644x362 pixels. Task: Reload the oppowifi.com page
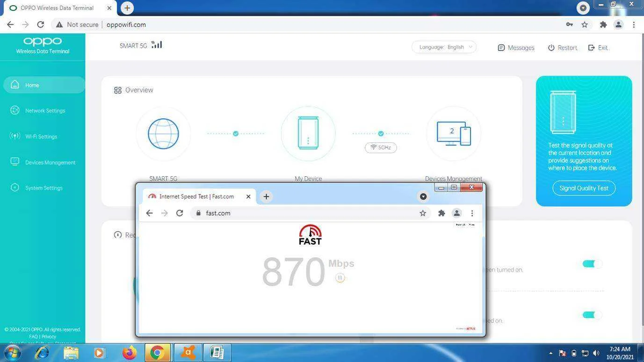pyautogui.click(x=41, y=25)
